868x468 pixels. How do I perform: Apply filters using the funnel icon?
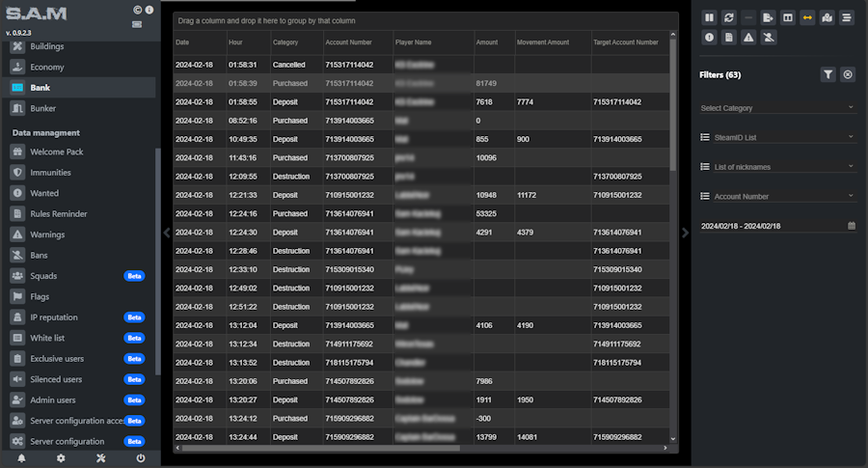click(827, 74)
